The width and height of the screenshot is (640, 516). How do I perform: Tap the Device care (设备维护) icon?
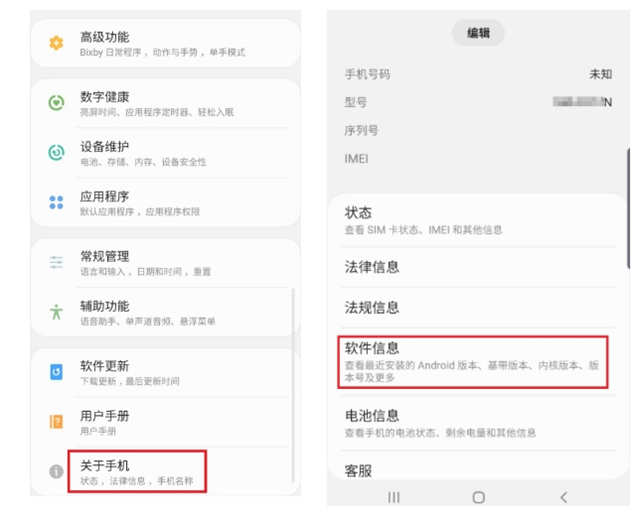point(56,153)
